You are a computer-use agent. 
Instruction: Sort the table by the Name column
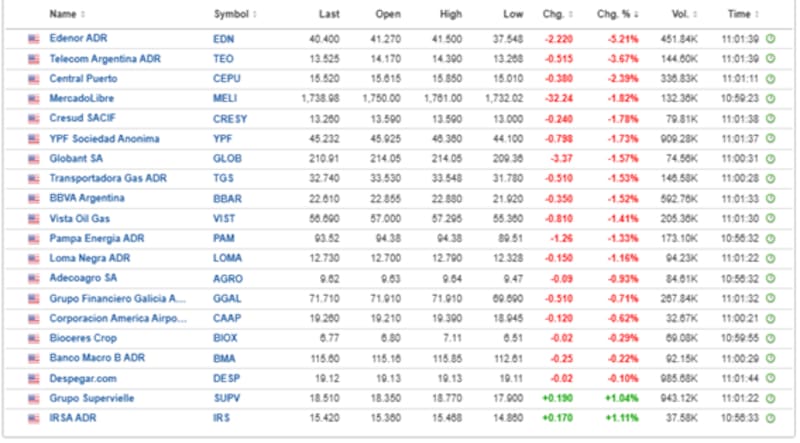point(66,14)
